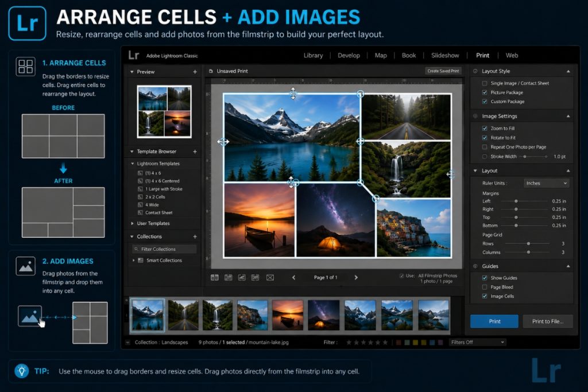Open the Book module
Image resolution: width=588 pixels, height=392 pixels.
[409, 55]
